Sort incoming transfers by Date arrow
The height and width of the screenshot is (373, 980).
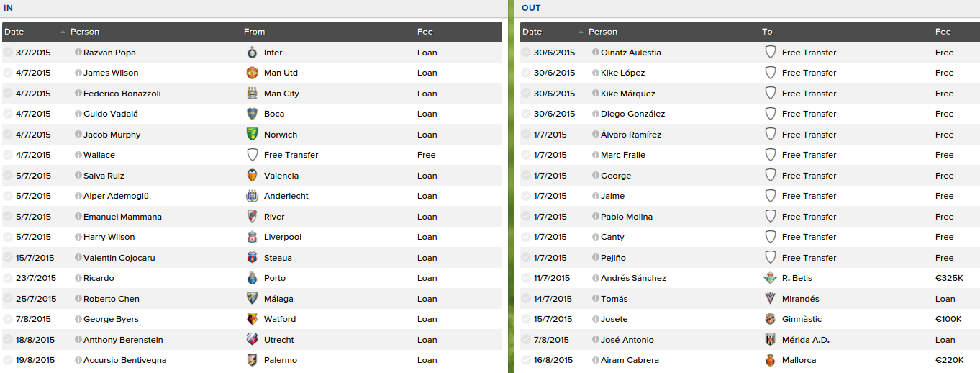pos(63,32)
